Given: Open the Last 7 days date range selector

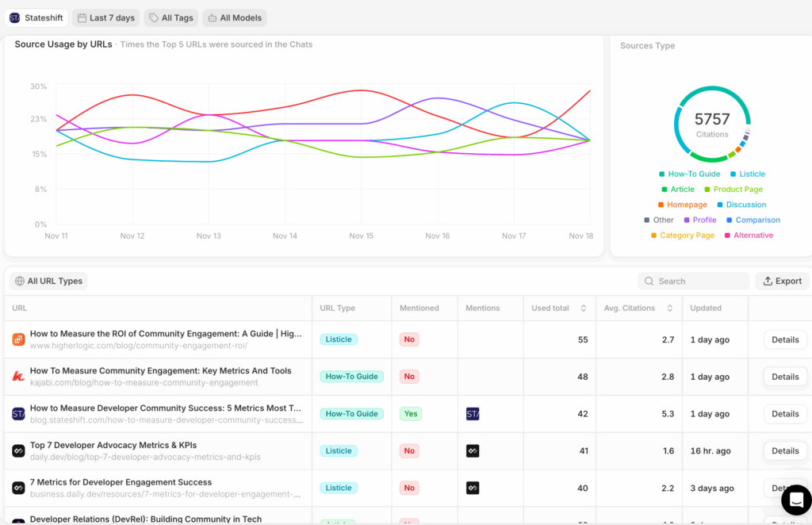Looking at the screenshot, I should (x=105, y=17).
